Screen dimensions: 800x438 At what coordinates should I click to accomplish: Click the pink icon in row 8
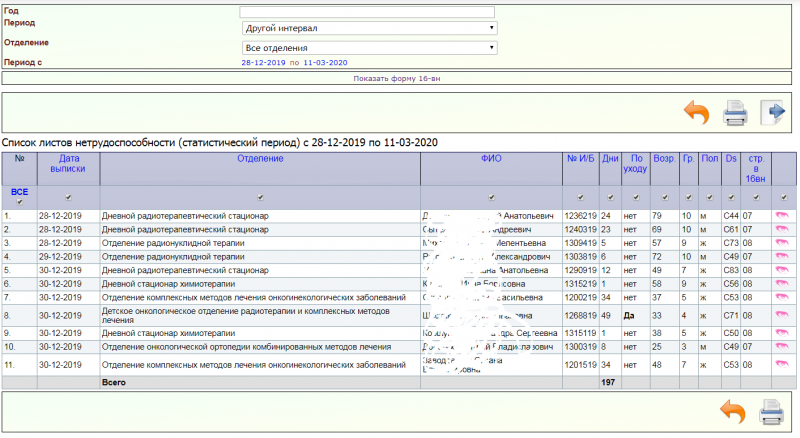tap(781, 315)
